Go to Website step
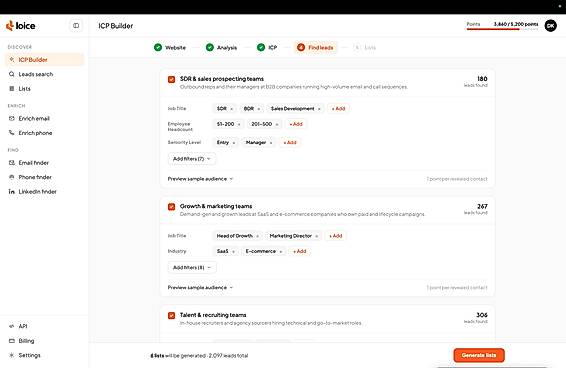566x368 pixels. pos(170,47)
